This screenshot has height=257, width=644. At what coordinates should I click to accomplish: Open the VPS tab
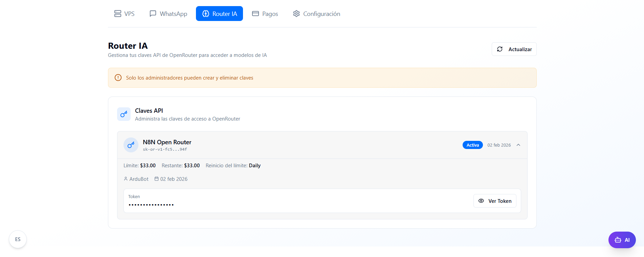(x=124, y=14)
